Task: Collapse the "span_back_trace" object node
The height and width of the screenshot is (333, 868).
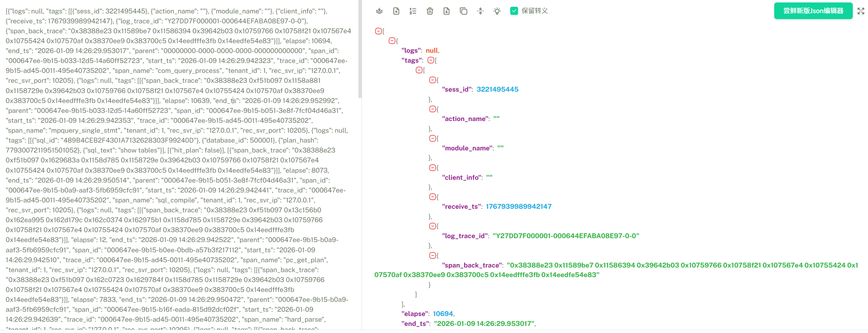Action: click(x=432, y=256)
